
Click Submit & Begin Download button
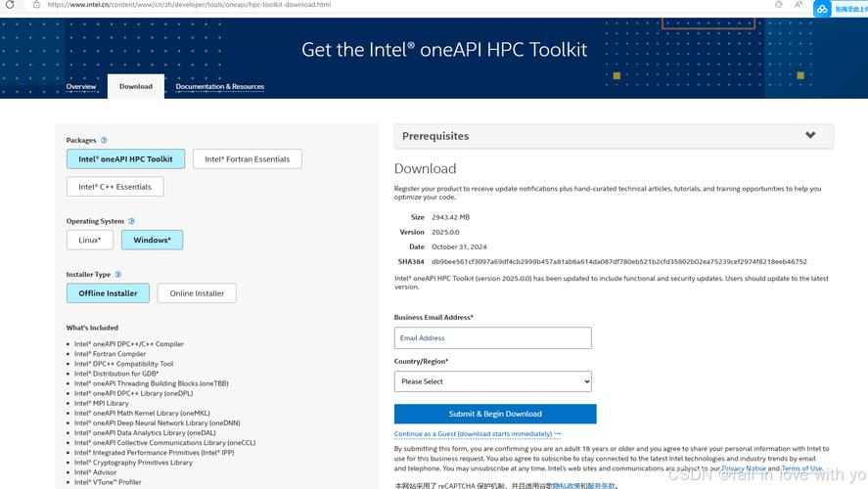(x=494, y=414)
